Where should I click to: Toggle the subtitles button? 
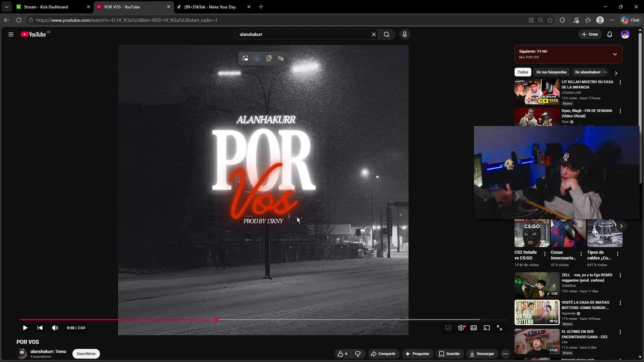448,328
